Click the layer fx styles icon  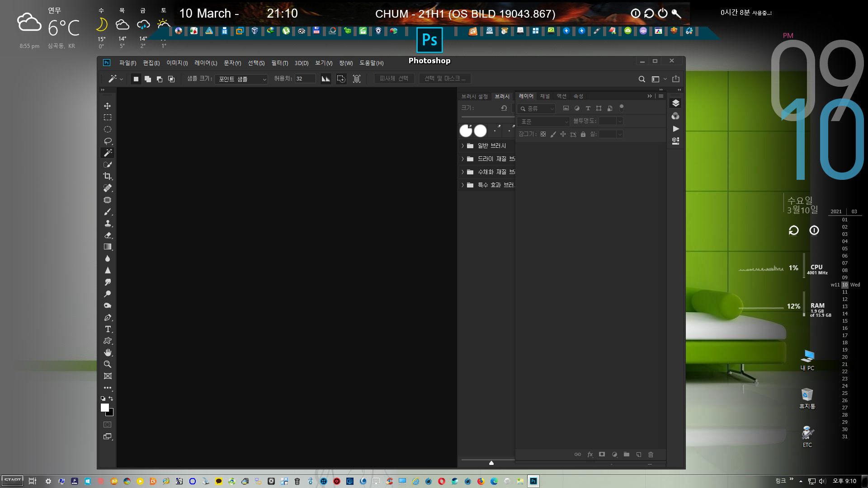tap(590, 455)
